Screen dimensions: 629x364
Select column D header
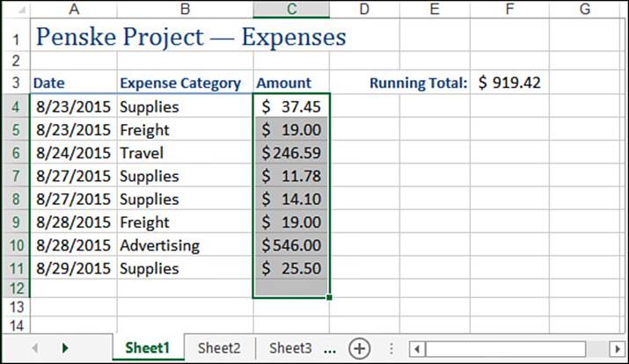tap(364, 9)
